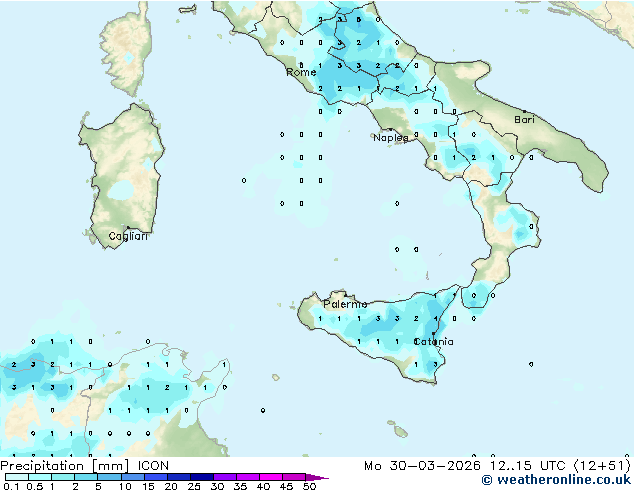Pick the legend swatch between 5 and 10
The image size is (634, 490).
click(109, 477)
